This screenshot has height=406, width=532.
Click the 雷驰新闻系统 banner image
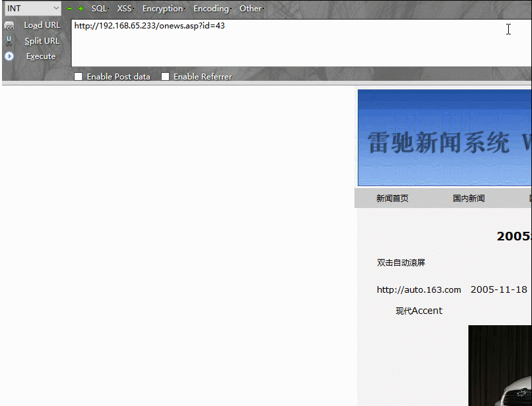[x=445, y=138]
